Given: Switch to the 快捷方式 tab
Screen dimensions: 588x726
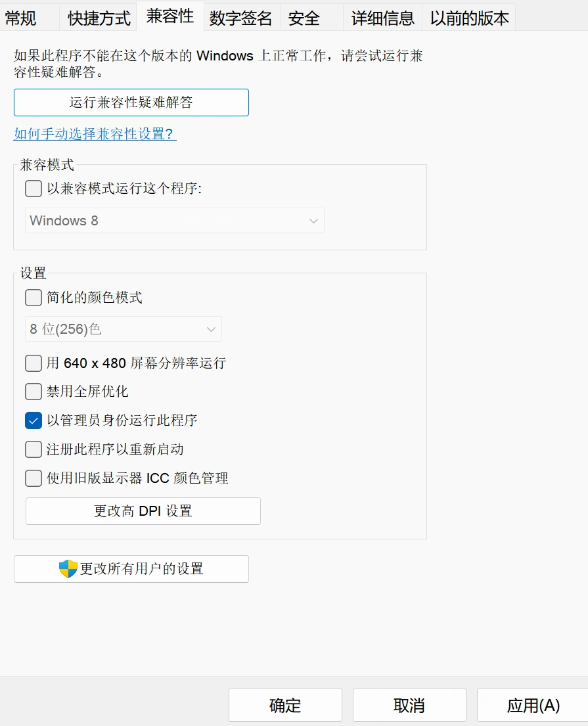Looking at the screenshot, I should pos(97,18).
